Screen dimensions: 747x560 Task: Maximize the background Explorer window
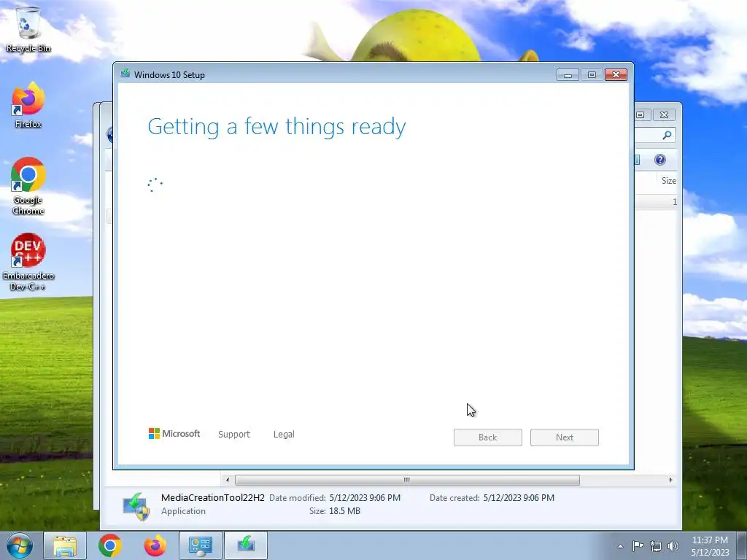(x=640, y=114)
